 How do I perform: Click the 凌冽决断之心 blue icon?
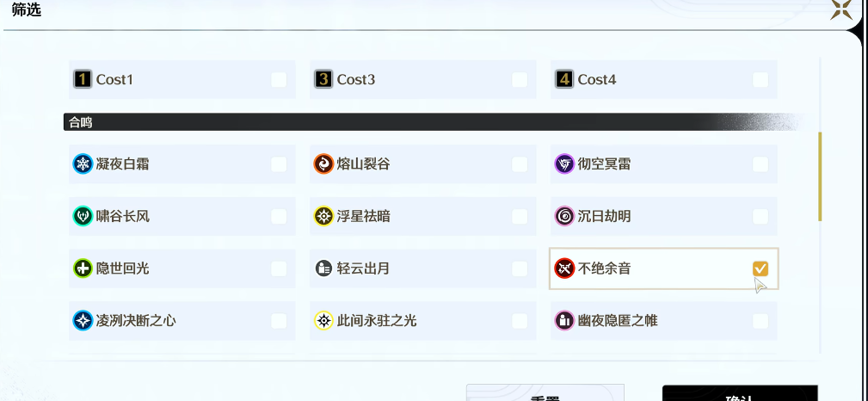(83, 321)
